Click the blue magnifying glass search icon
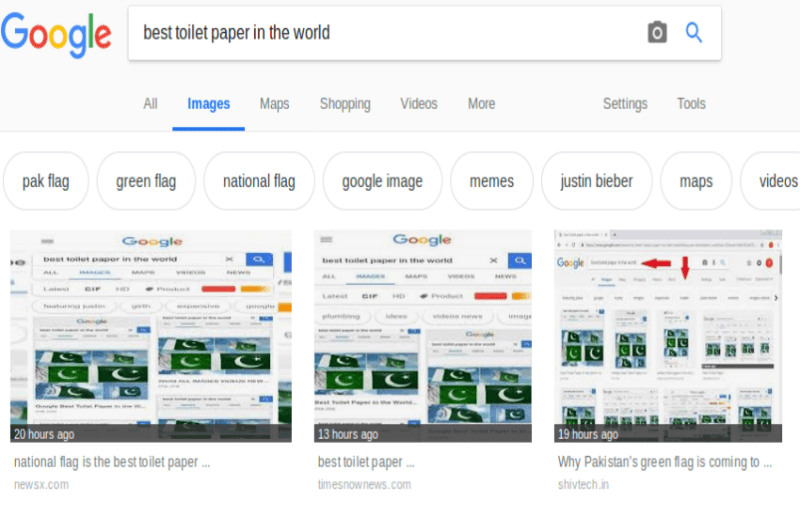Screen dimensions: 800x517 (694, 33)
